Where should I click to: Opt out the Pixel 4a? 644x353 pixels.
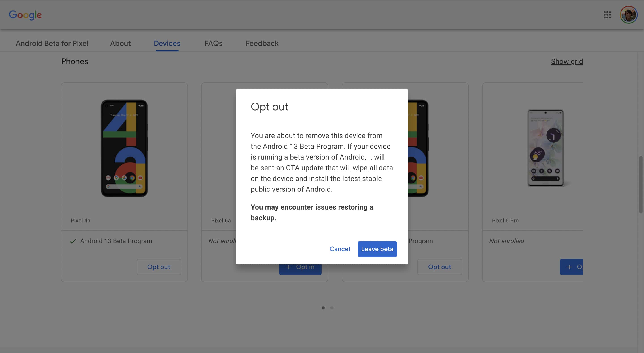[x=159, y=267]
